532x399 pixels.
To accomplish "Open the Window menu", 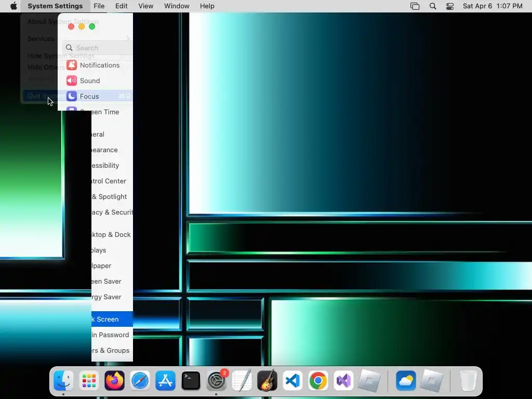I will point(177,6).
